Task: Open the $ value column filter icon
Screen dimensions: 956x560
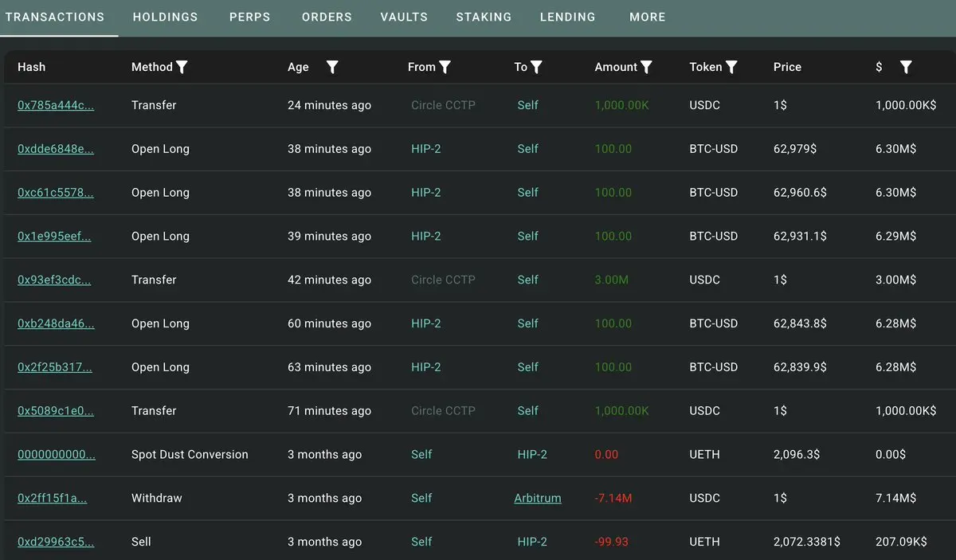Action: [906, 67]
